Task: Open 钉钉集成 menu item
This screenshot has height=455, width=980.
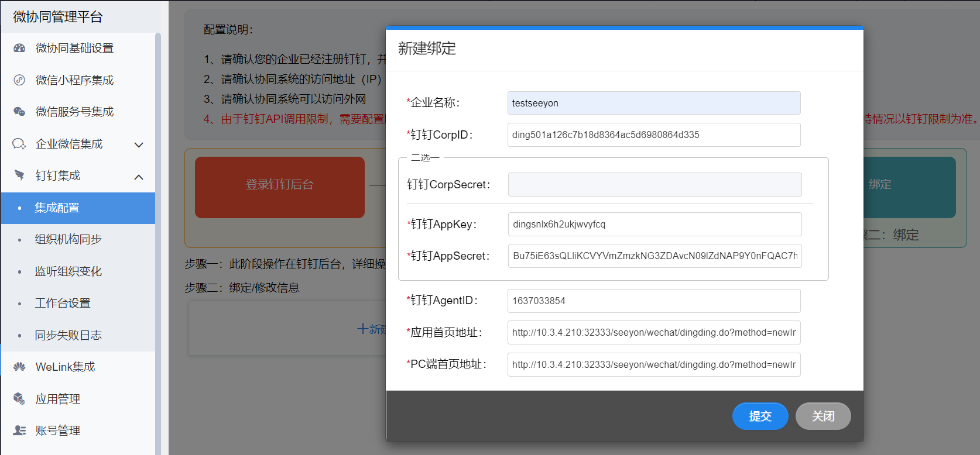Action: pos(78,175)
